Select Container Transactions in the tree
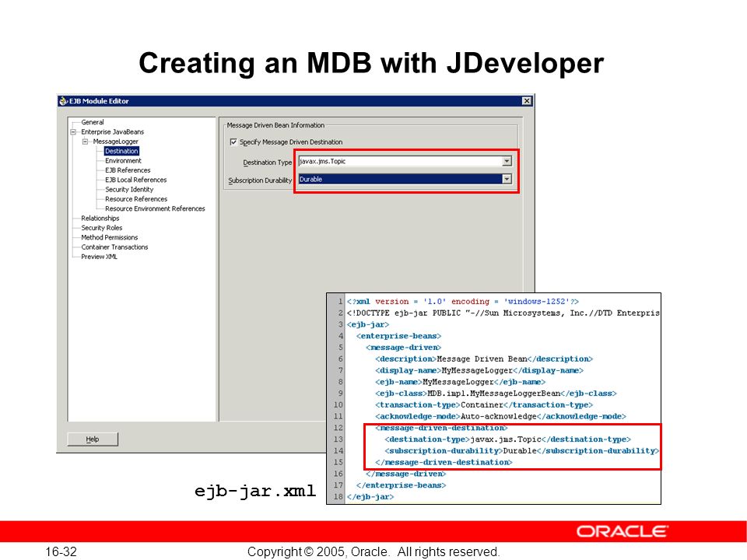Image resolution: width=747 pixels, height=560 pixels. [114, 247]
